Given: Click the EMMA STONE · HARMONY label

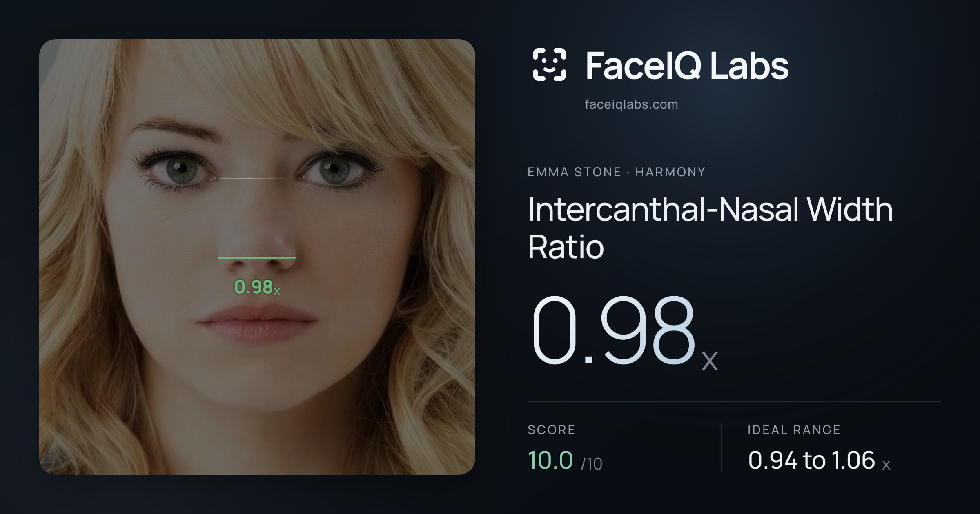Looking at the screenshot, I should (616, 172).
